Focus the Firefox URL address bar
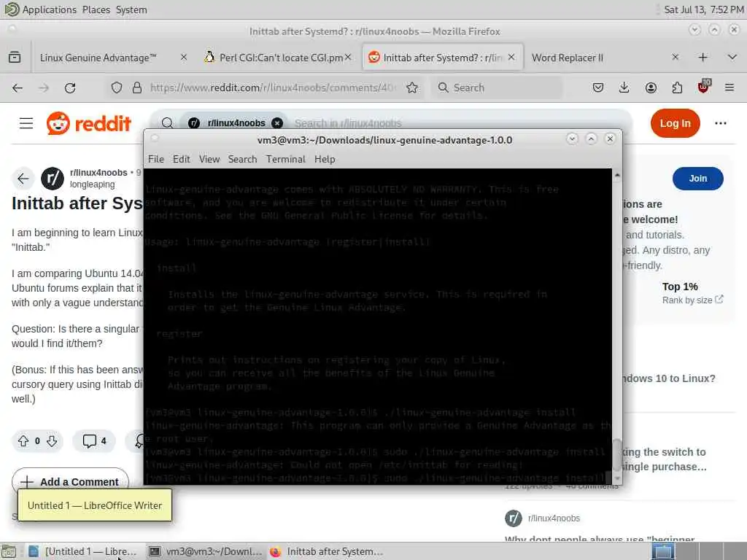 tap(273, 87)
